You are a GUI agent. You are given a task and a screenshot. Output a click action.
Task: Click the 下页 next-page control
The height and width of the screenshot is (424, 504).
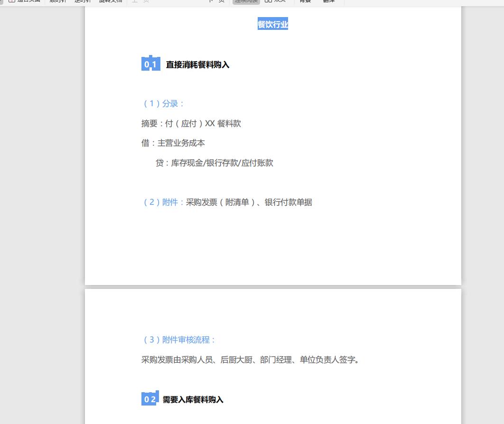(216, 2)
